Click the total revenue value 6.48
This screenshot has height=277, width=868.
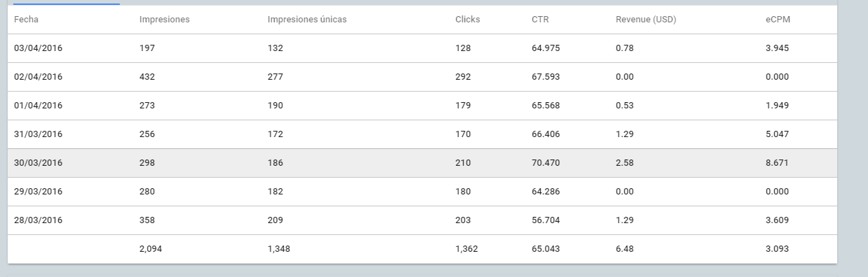pos(625,249)
